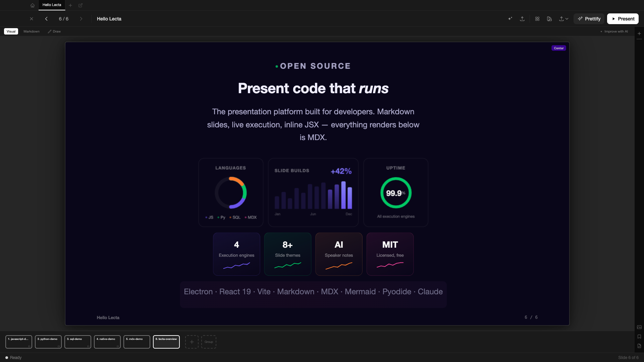Switch to Draw mode
Screen dimensions: 644x362
(54, 32)
